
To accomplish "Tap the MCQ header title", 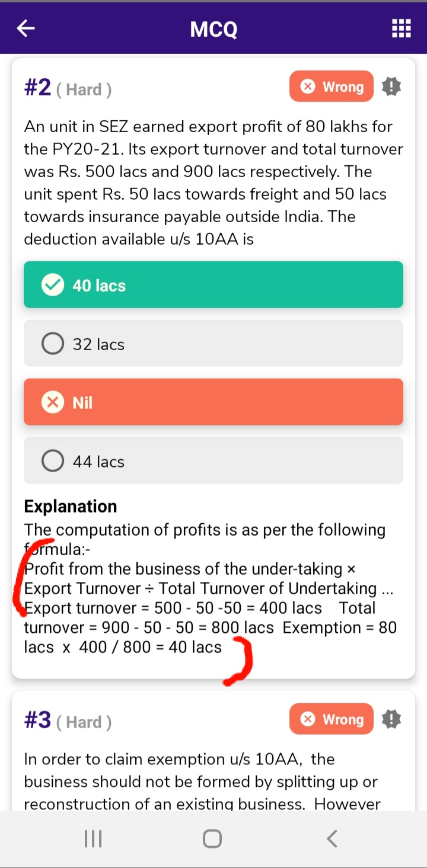I will coord(213,28).
